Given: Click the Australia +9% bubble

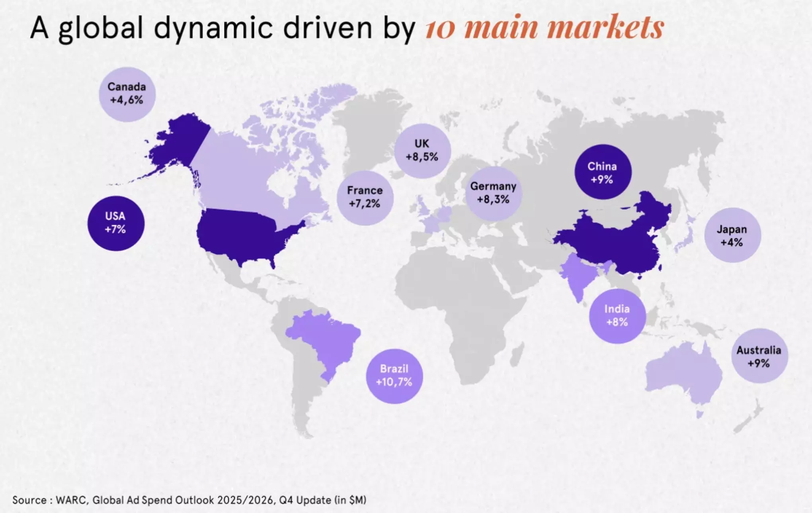Looking at the screenshot, I should (x=759, y=356).
